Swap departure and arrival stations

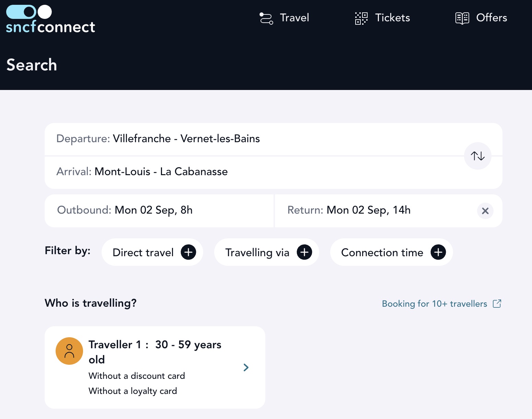pos(478,156)
